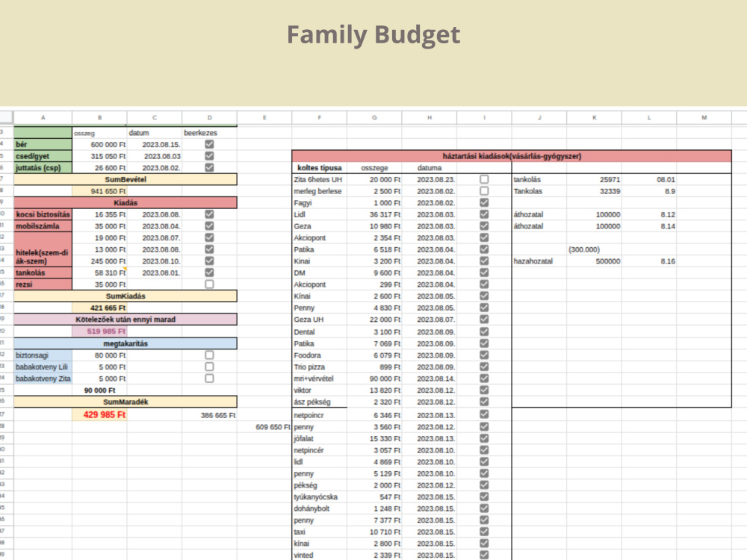Select the 941 650 Ft total cell

click(x=99, y=191)
